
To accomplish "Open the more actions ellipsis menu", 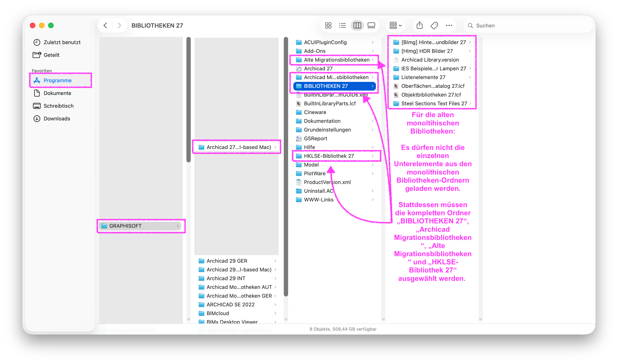I will 449,25.
